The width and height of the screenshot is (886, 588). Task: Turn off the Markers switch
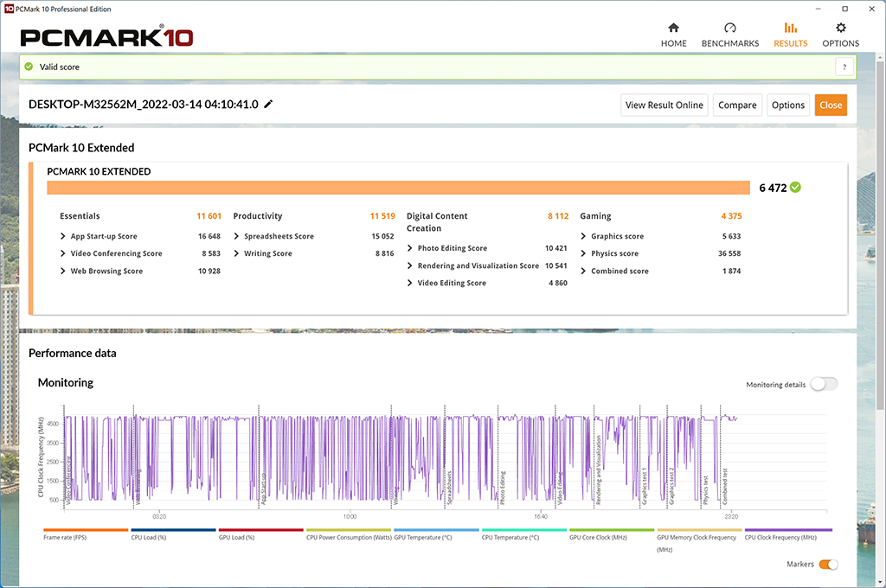[828, 565]
